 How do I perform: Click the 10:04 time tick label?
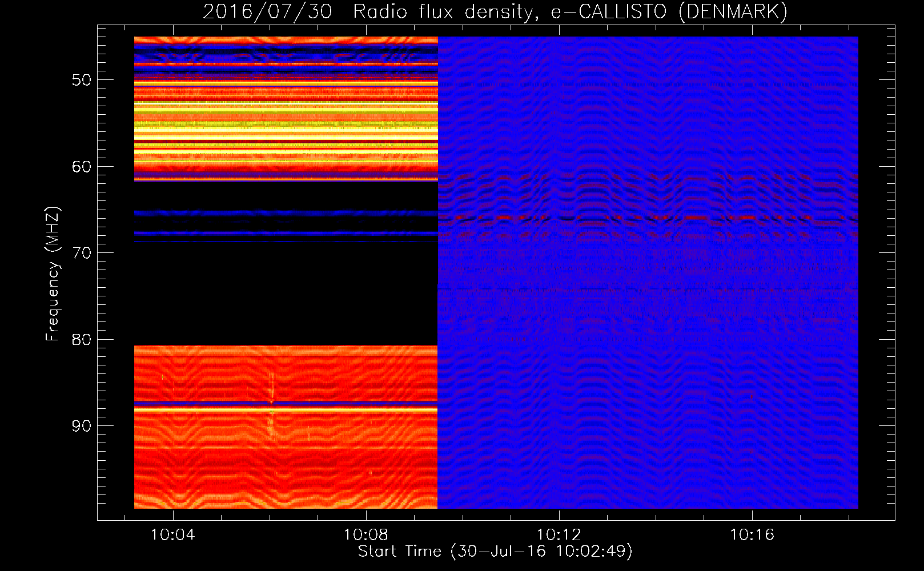tap(172, 534)
